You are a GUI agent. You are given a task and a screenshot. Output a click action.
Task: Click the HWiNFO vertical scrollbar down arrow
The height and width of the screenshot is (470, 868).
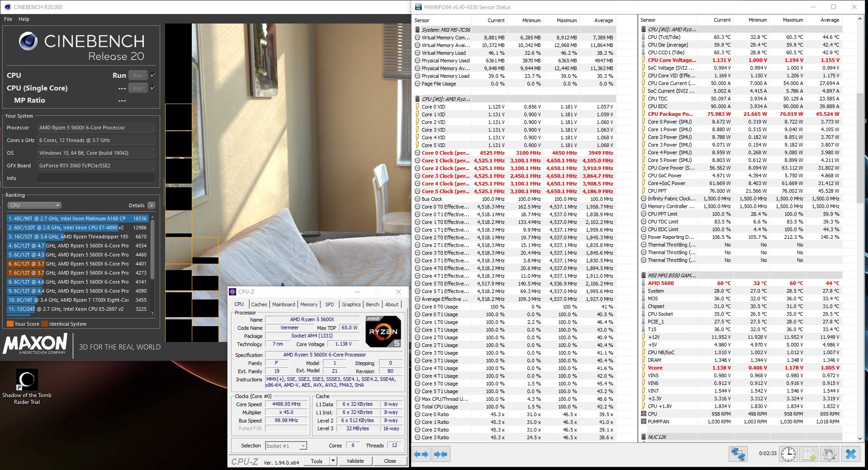[x=860, y=438]
